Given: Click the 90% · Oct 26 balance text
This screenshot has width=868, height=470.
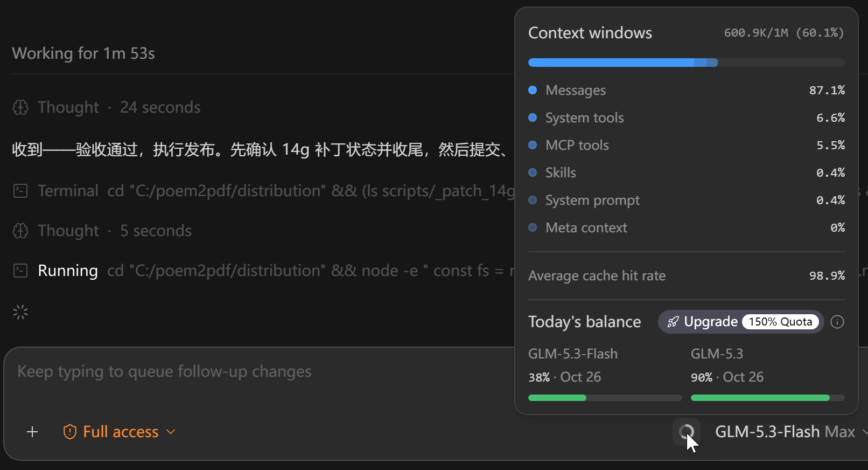Looking at the screenshot, I should [727, 377].
